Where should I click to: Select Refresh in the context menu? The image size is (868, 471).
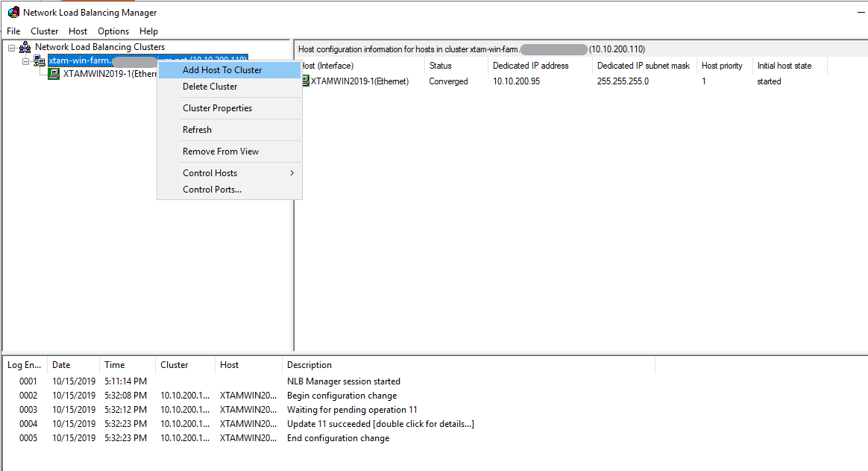198,130
